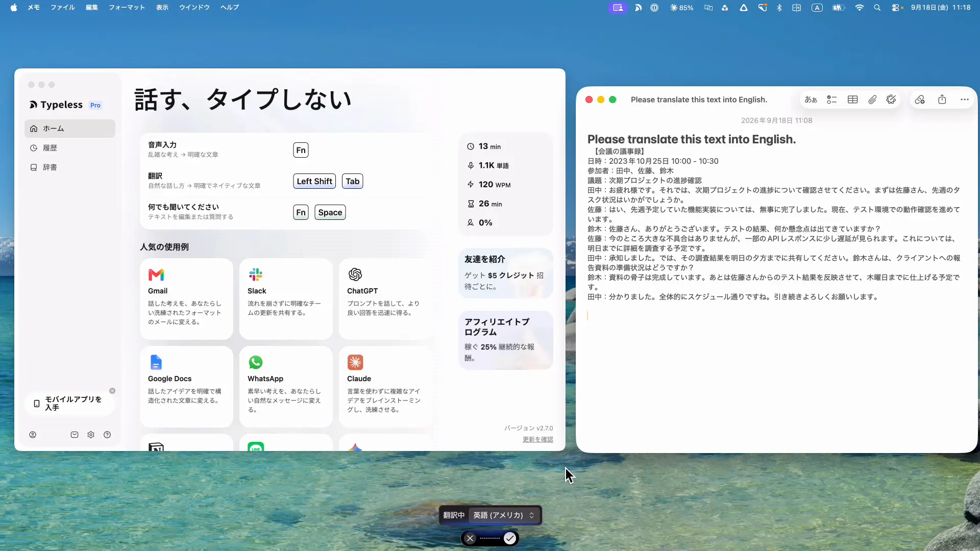The height and width of the screenshot is (551, 980).
Task: Open the ウインドウ menu
Action: pyautogui.click(x=194, y=8)
